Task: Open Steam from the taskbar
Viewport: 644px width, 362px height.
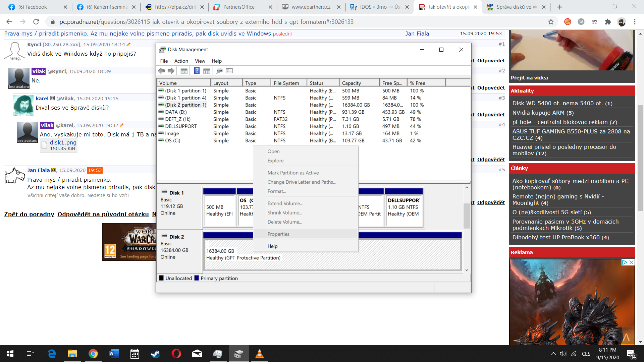Action: click(155, 354)
